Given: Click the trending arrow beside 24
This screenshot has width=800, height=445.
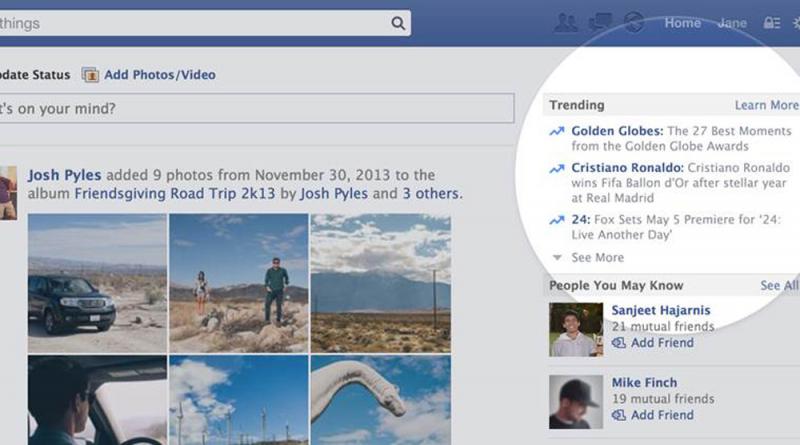Looking at the screenshot, I should (x=557, y=220).
